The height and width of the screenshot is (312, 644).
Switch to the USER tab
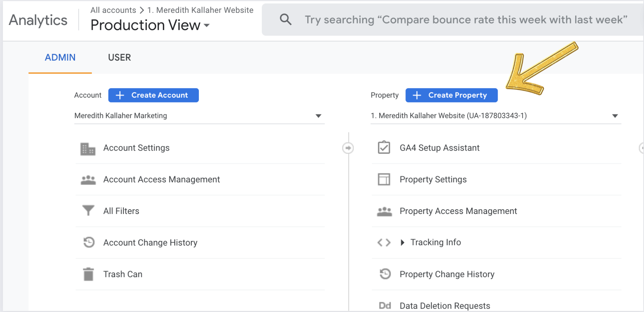(119, 58)
